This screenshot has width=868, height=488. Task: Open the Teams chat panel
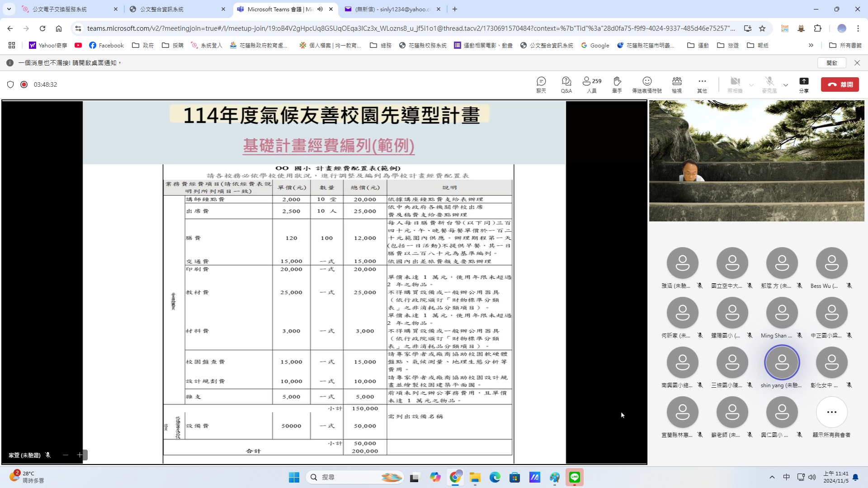541,84
